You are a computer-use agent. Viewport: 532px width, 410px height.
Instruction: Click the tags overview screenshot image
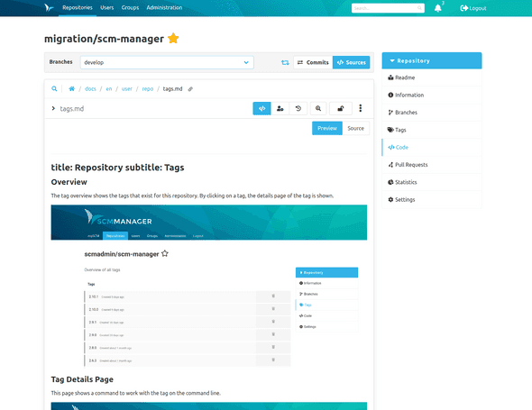click(x=208, y=286)
